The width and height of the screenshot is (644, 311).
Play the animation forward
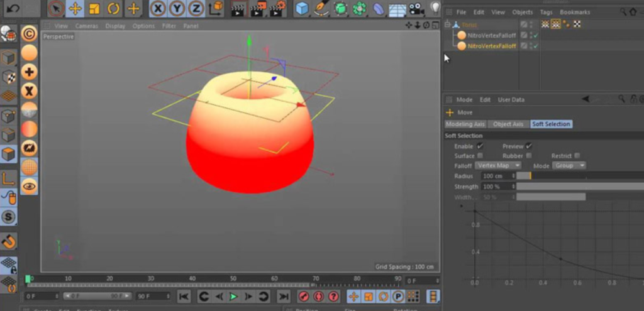[x=233, y=296]
